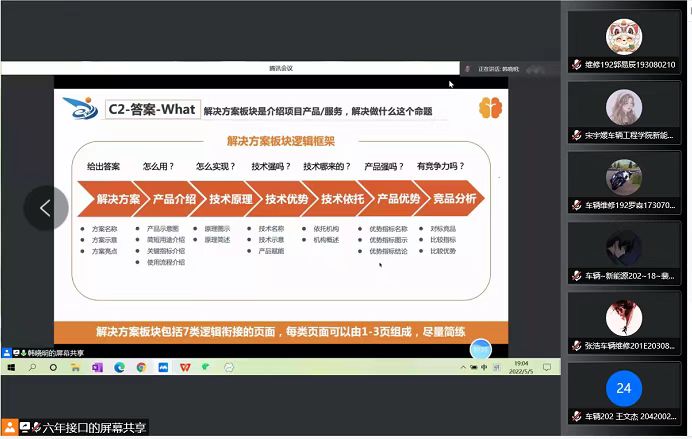Click the taskbar search magnifier icon
This screenshot has width=692, height=439.
pos(30,367)
